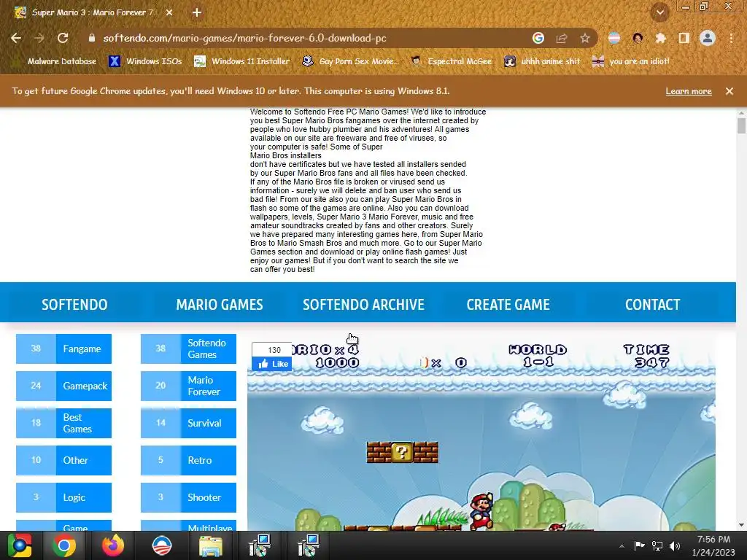Open you are an idiot! bookmark

[x=631, y=61]
